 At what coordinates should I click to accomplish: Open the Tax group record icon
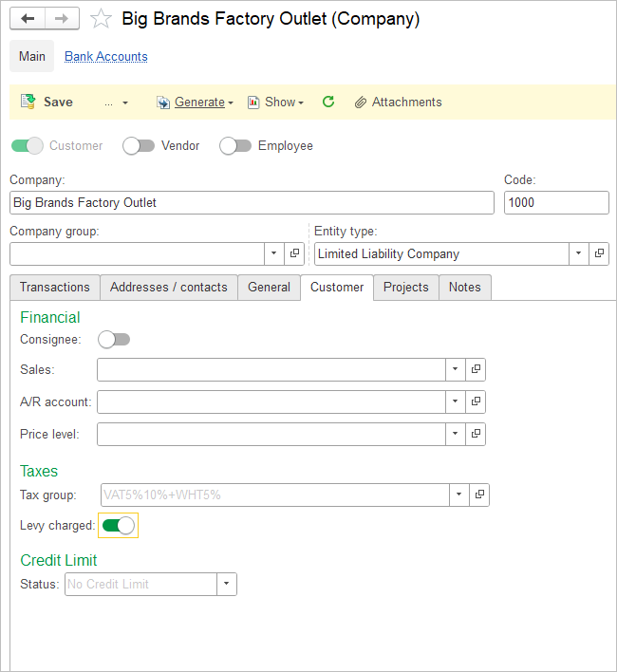point(479,495)
